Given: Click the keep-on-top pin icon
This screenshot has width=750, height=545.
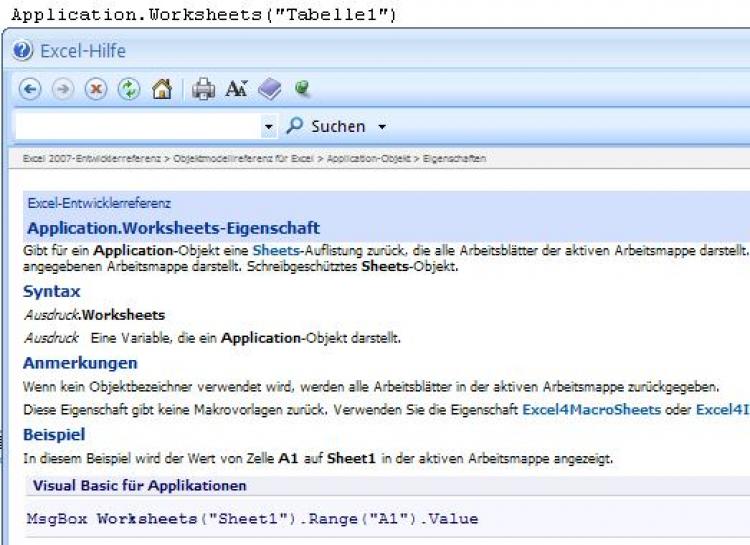Looking at the screenshot, I should tap(302, 89).
